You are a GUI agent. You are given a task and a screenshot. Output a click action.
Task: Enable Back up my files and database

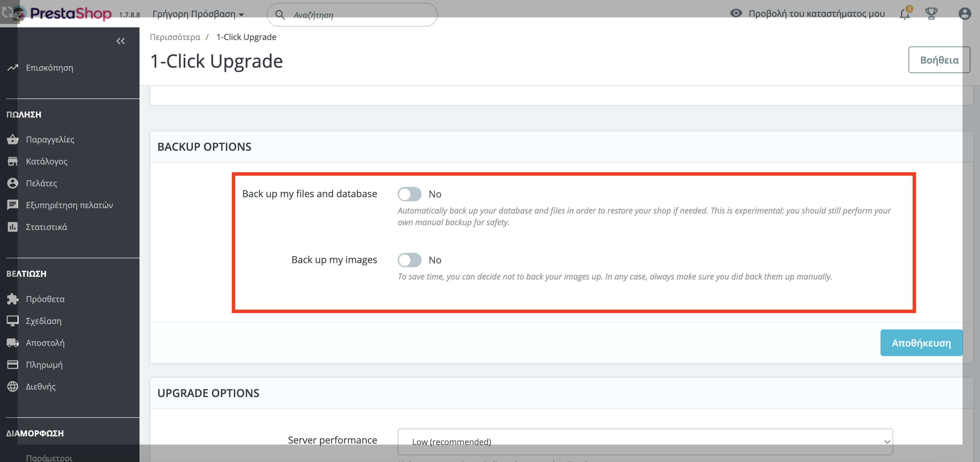(x=409, y=194)
